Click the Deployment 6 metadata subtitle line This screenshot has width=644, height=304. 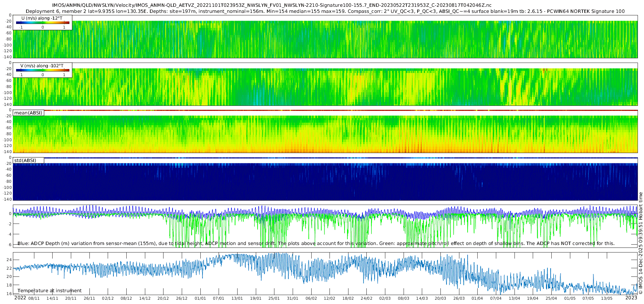click(325, 11)
